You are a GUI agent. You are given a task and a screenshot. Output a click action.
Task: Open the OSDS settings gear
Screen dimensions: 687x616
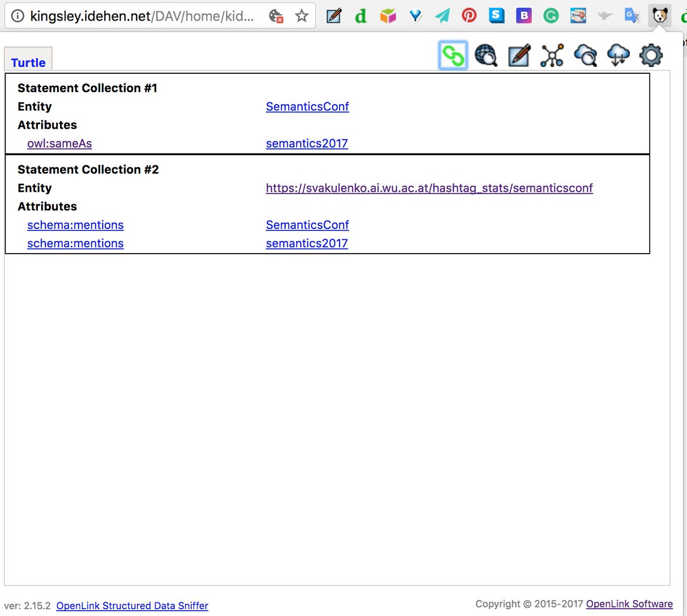(x=651, y=55)
